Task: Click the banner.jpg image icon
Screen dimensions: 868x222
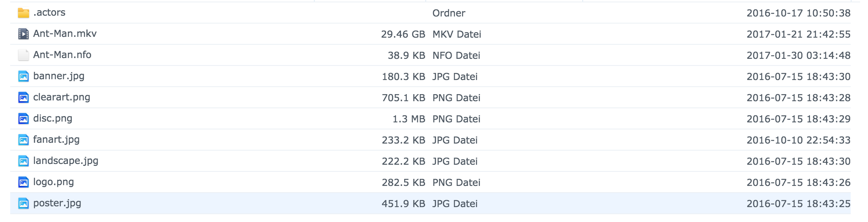Action: pos(24,76)
